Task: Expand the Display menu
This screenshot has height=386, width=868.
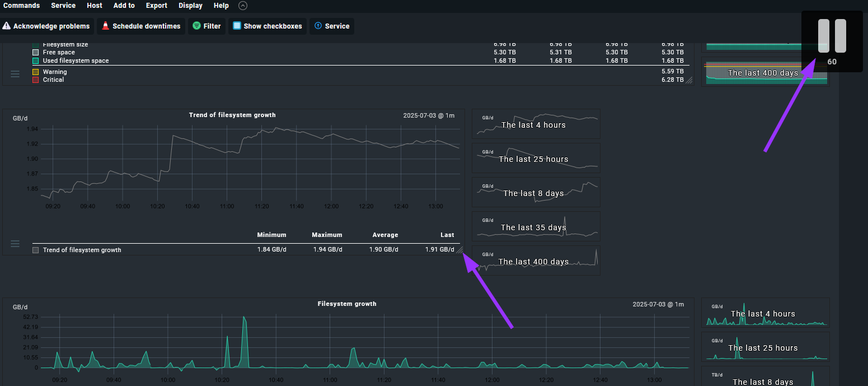Action: point(190,6)
